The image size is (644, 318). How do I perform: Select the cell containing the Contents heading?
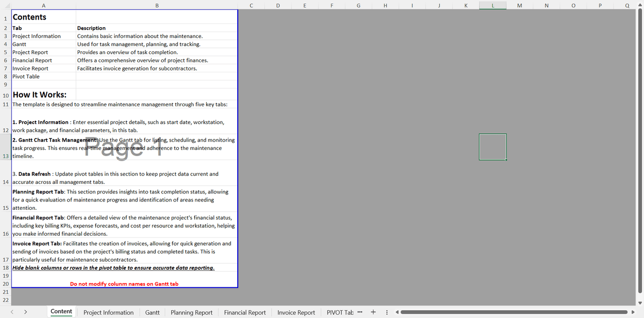[x=29, y=17]
